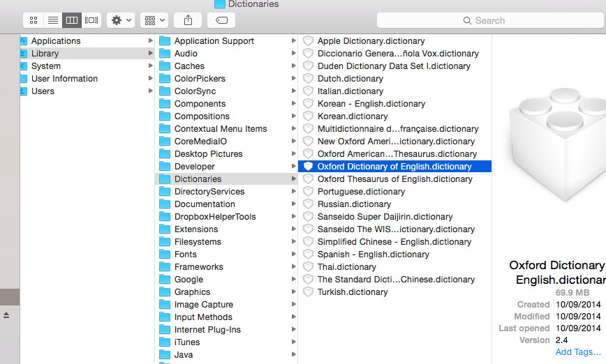Select the DirectoryServices folder
Viewport: 606px width, 364px height.
tap(226, 192)
